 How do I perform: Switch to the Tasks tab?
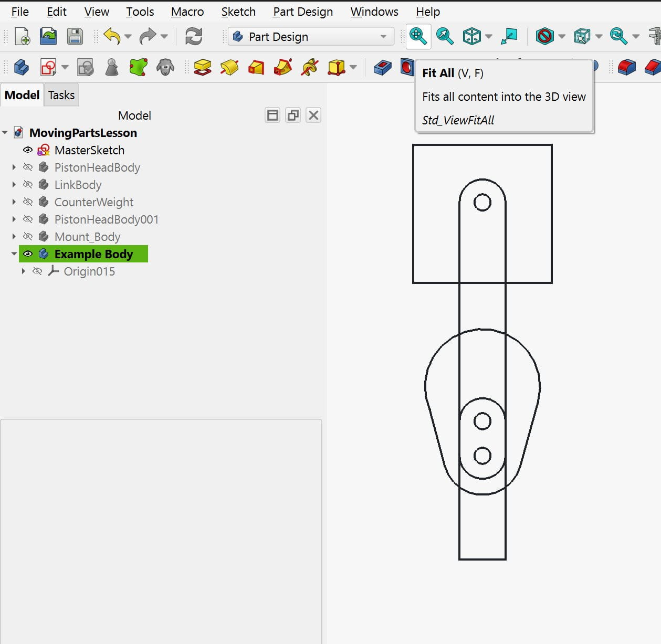(61, 95)
